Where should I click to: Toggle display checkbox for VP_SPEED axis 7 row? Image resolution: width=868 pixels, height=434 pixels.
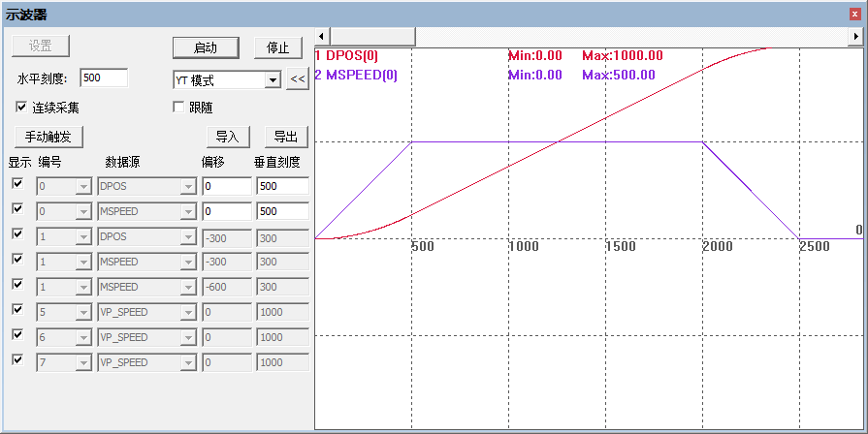click(17, 360)
